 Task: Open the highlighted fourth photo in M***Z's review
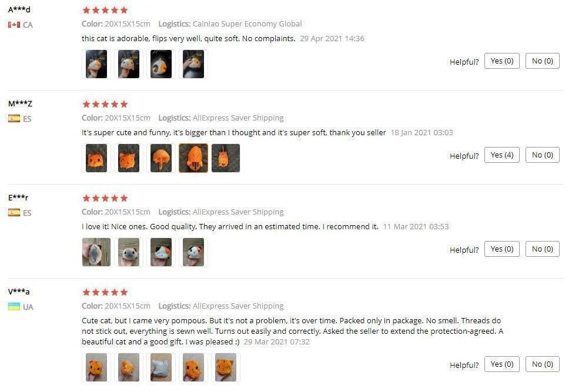(193, 158)
